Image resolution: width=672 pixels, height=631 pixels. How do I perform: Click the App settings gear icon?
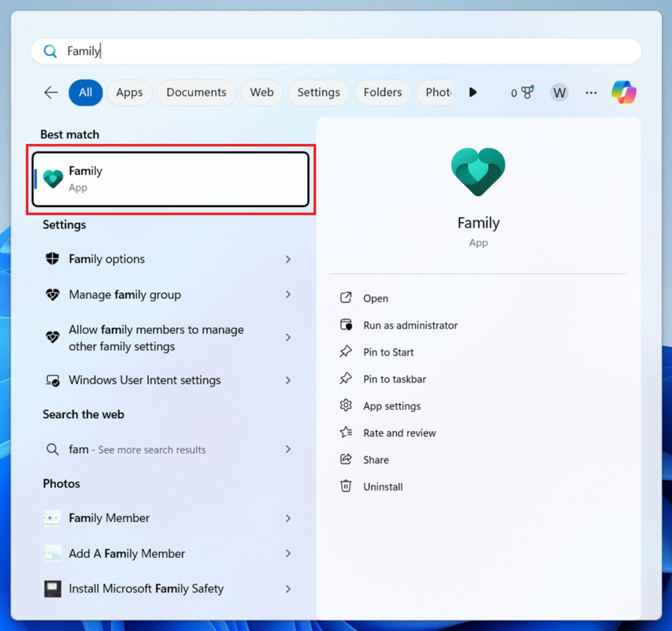(346, 406)
